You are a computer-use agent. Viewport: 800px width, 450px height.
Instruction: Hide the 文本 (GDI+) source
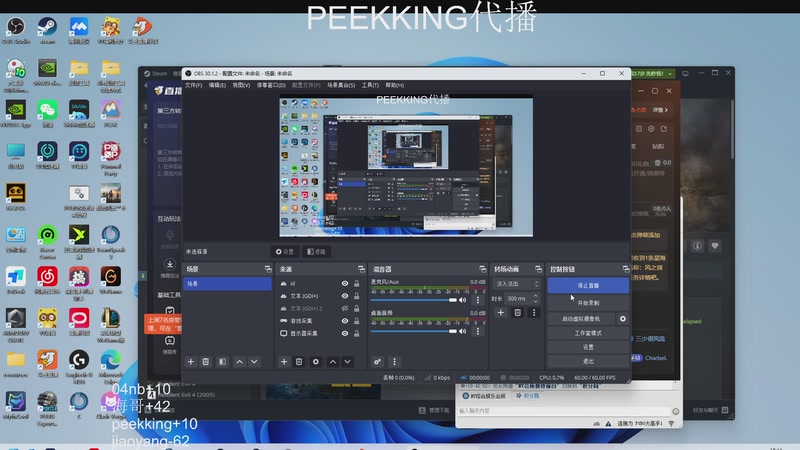click(345, 296)
